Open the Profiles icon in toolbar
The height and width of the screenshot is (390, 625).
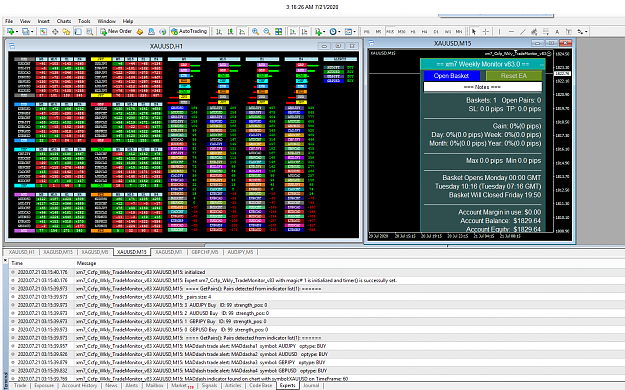tap(26, 32)
